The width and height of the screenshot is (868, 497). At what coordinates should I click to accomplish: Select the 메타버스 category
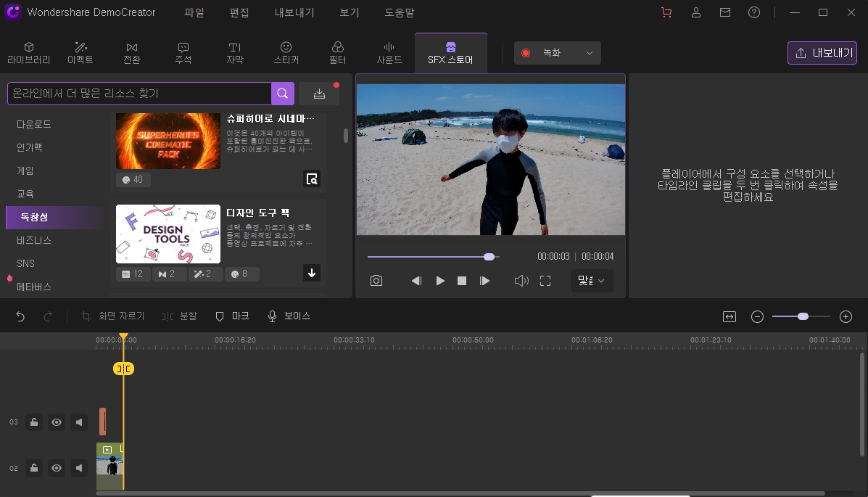pos(34,287)
